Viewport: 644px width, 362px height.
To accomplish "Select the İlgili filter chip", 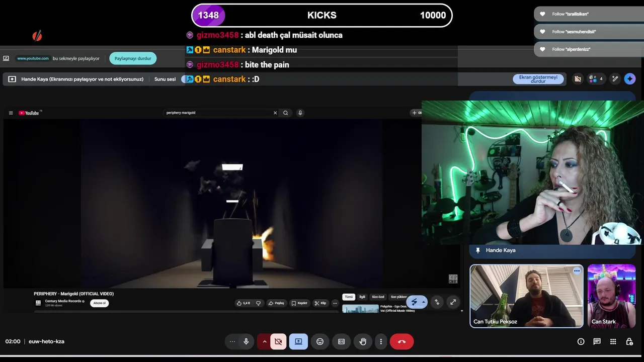I will (x=362, y=297).
